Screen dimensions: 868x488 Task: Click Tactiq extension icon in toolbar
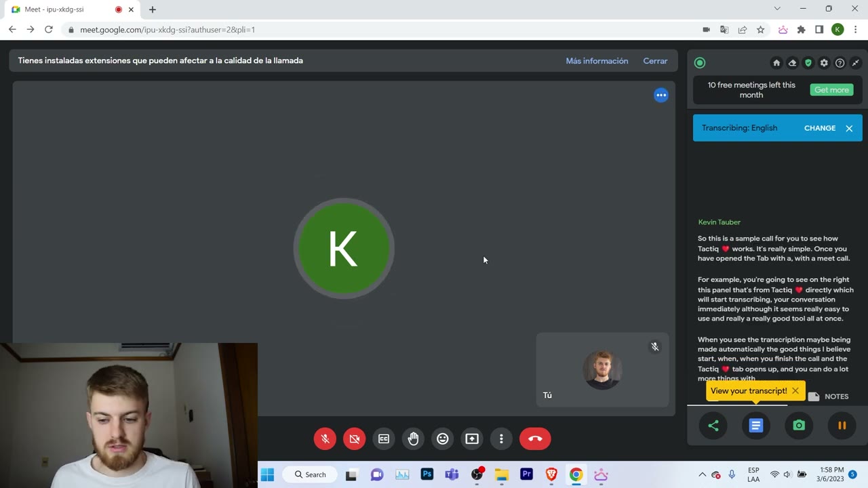[x=783, y=30]
